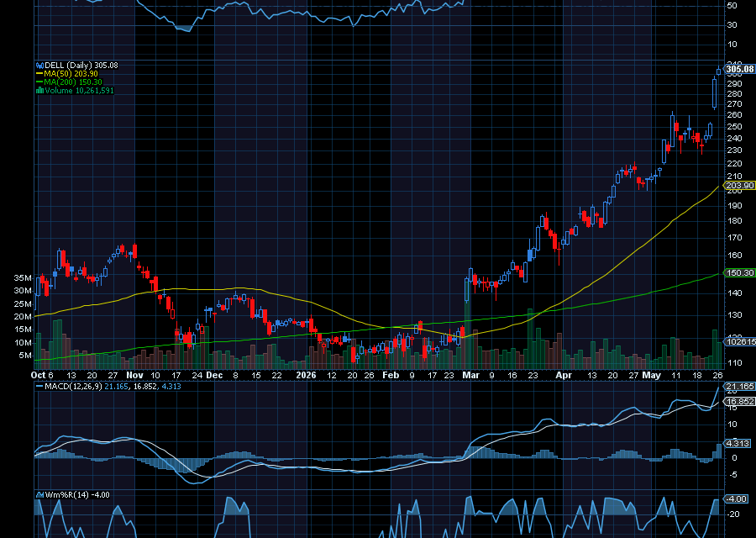This screenshot has width=756, height=538.
Task: Click the 'Oct 6' date label
Action: (x=42, y=376)
